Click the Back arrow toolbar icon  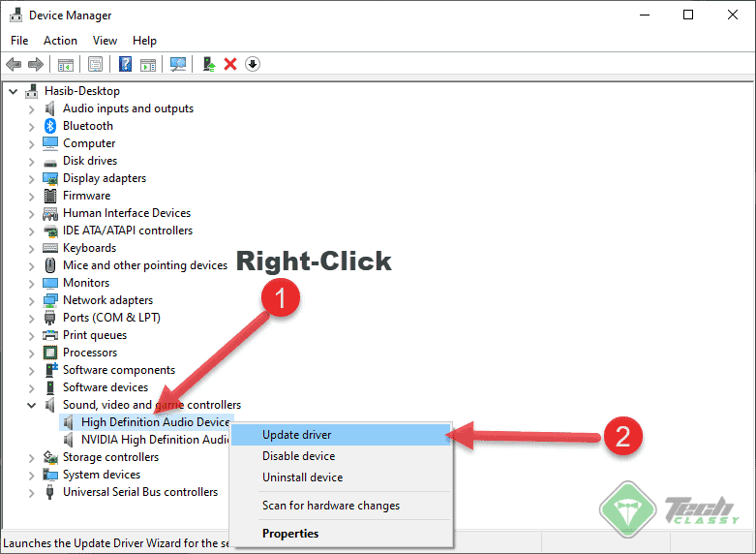[x=14, y=64]
